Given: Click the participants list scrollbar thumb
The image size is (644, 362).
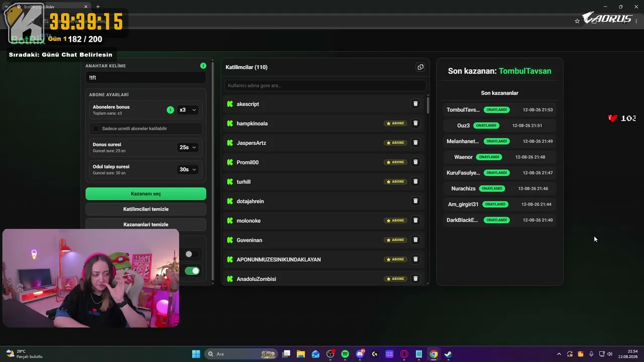Looking at the screenshot, I should (428, 105).
